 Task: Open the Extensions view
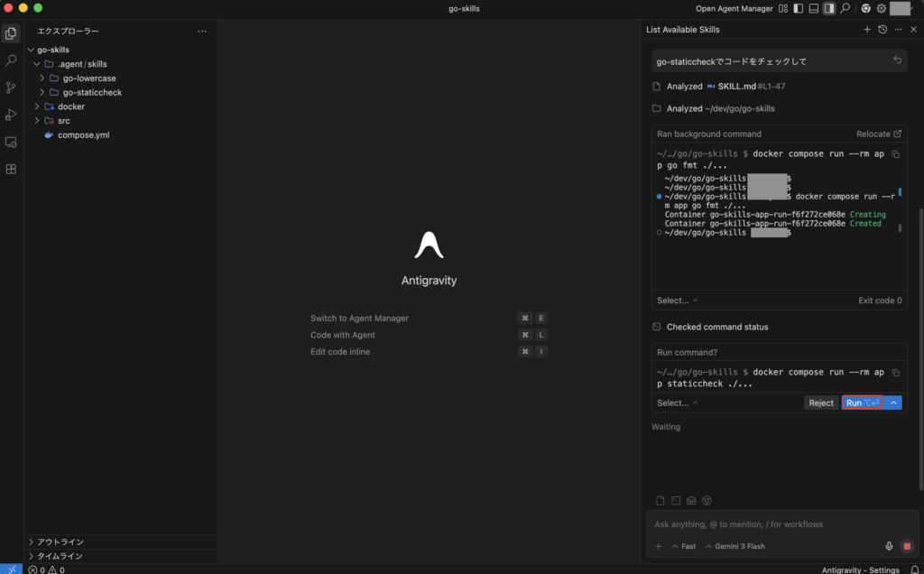click(11, 169)
